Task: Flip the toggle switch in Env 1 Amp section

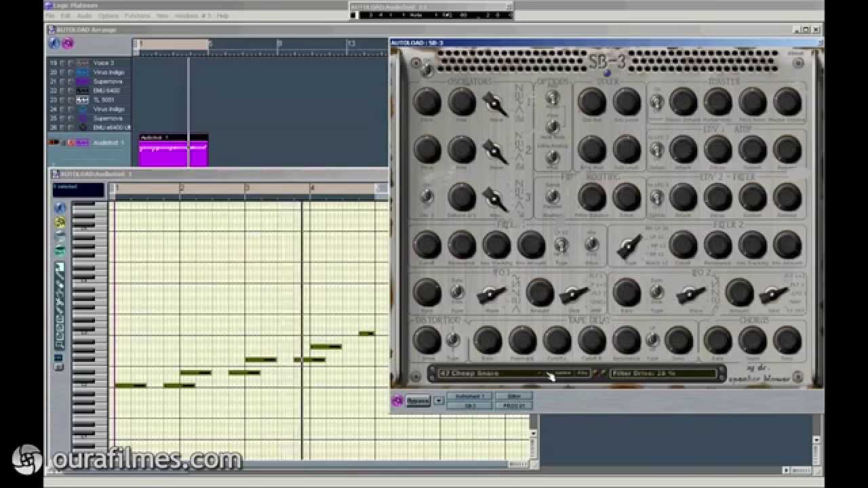Action: [x=656, y=150]
